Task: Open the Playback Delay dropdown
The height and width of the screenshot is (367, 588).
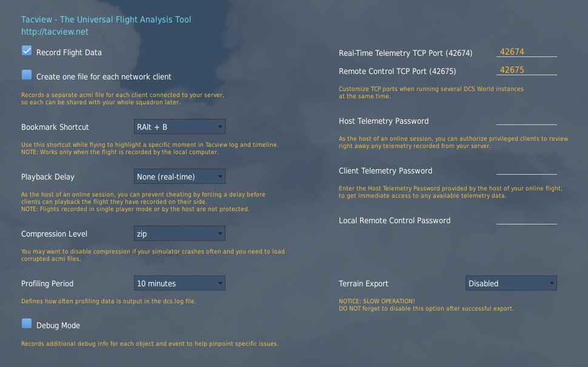Action: point(179,177)
